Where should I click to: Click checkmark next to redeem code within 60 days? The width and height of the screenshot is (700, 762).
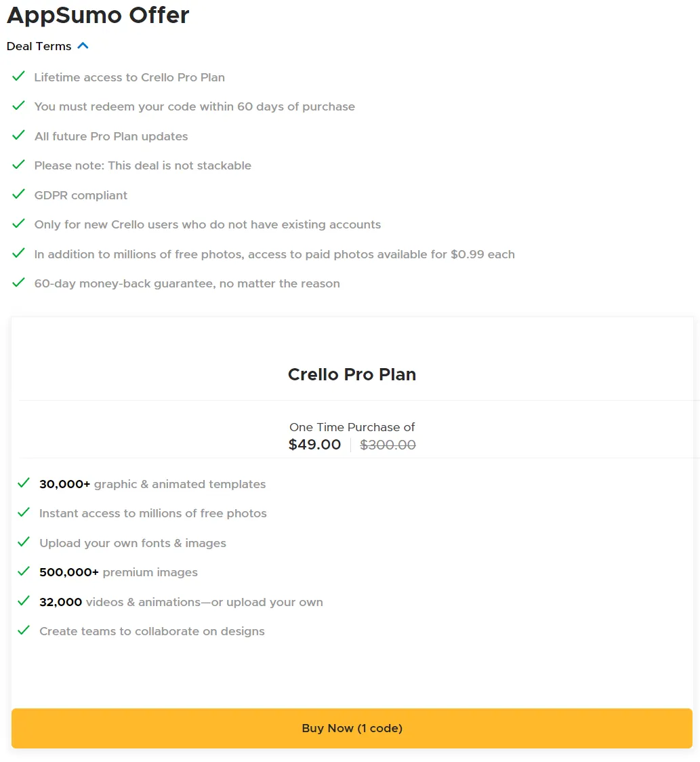[19, 106]
